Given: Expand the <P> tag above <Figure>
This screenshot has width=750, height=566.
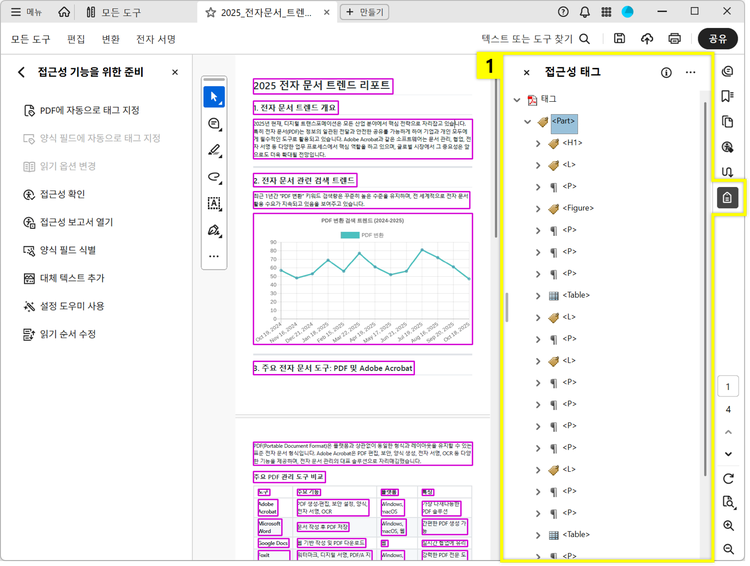Looking at the screenshot, I should tap(538, 187).
